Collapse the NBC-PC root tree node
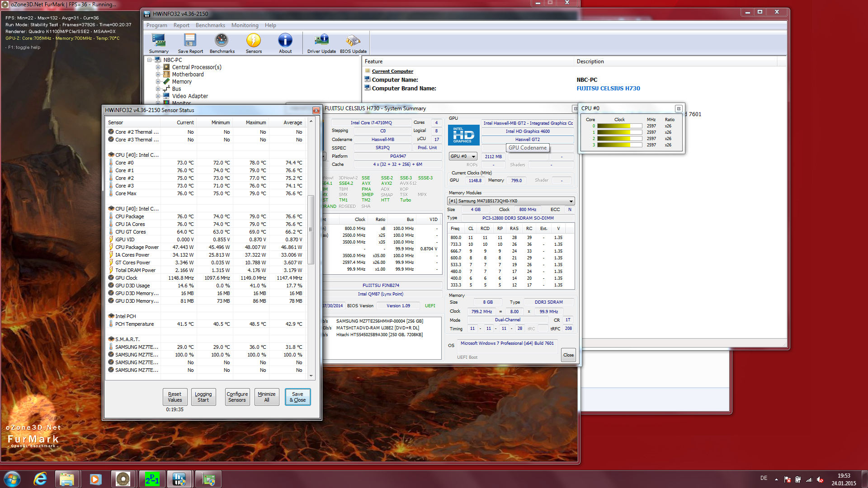This screenshot has width=868, height=488. click(150, 60)
